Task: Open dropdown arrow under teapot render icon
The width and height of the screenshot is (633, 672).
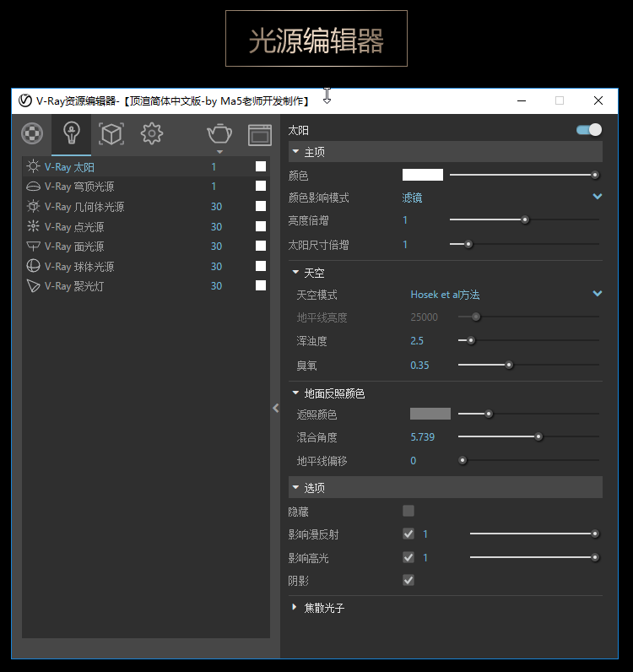Action: [x=219, y=152]
